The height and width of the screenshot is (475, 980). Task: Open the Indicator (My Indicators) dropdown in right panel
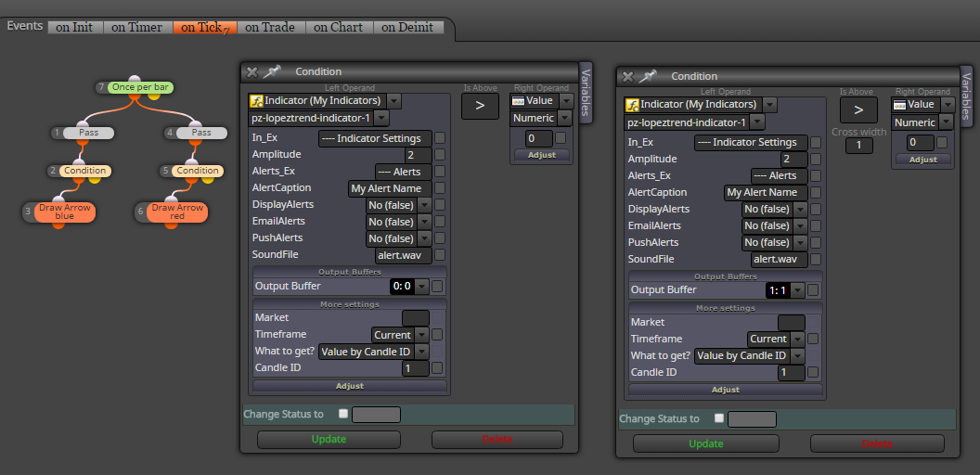(770, 105)
